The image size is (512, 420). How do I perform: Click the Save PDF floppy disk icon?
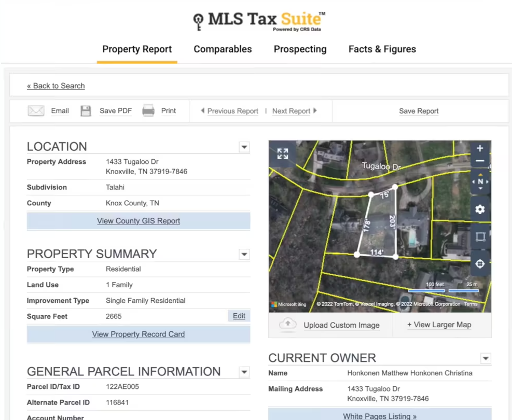86,111
